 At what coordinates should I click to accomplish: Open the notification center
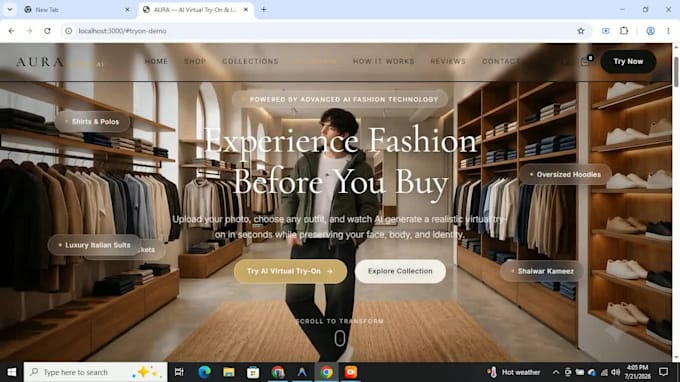664,372
